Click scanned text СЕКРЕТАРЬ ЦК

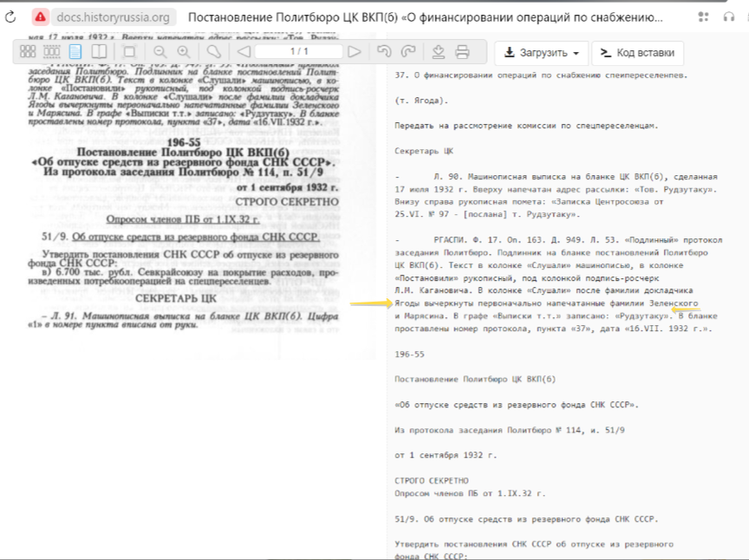click(176, 298)
